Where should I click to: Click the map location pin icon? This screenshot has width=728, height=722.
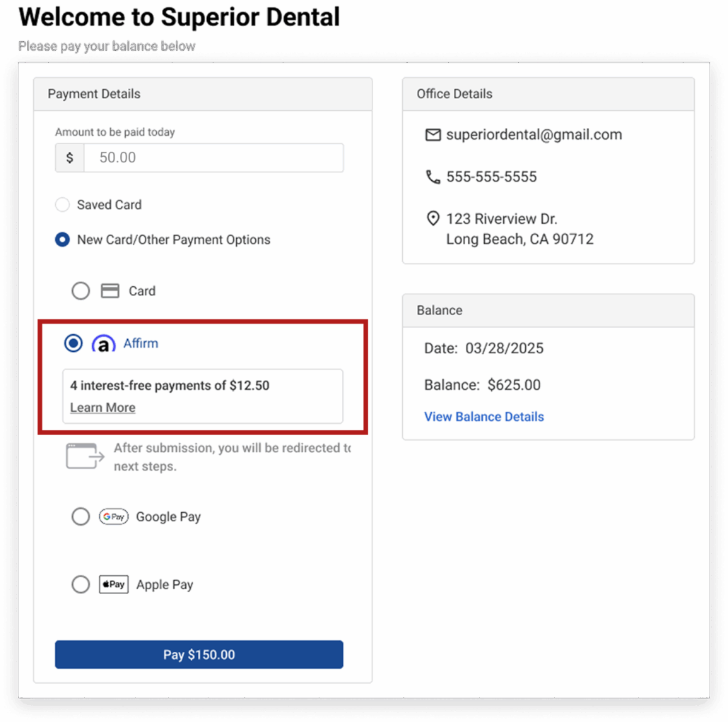pos(433,219)
